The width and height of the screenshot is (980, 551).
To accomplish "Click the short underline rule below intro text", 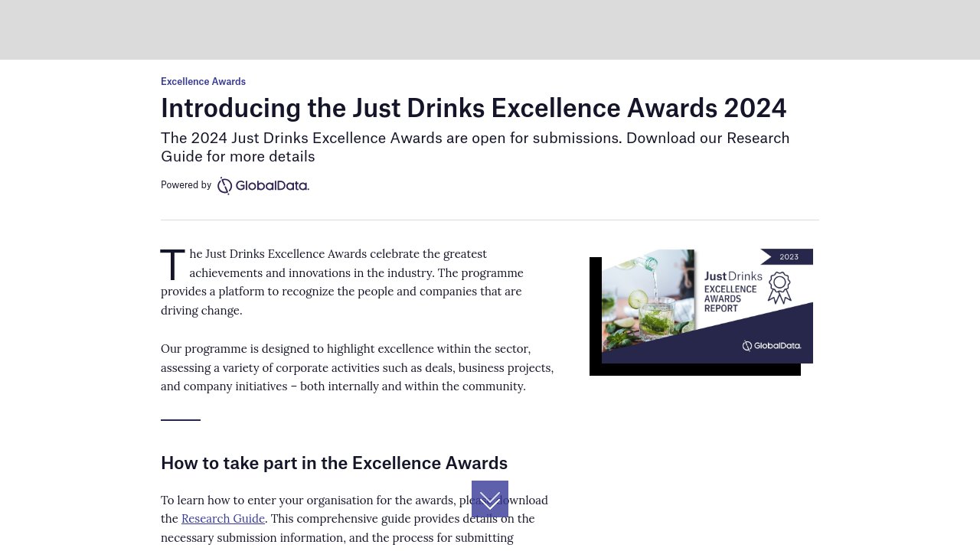I will pos(180,420).
